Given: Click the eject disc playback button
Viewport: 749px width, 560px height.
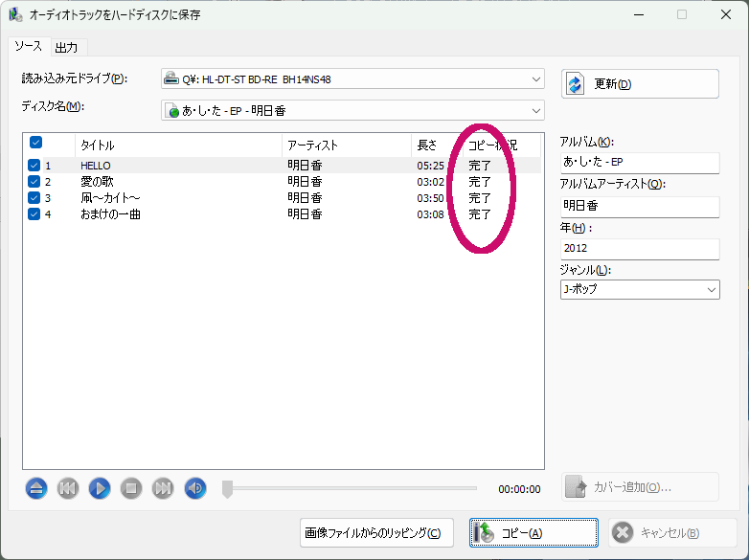Looking at the screenshot, I should coord(36,488).
